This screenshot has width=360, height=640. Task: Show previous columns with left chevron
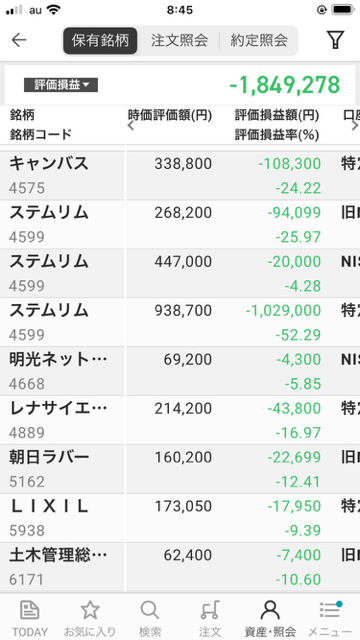[x=131, y=126]
